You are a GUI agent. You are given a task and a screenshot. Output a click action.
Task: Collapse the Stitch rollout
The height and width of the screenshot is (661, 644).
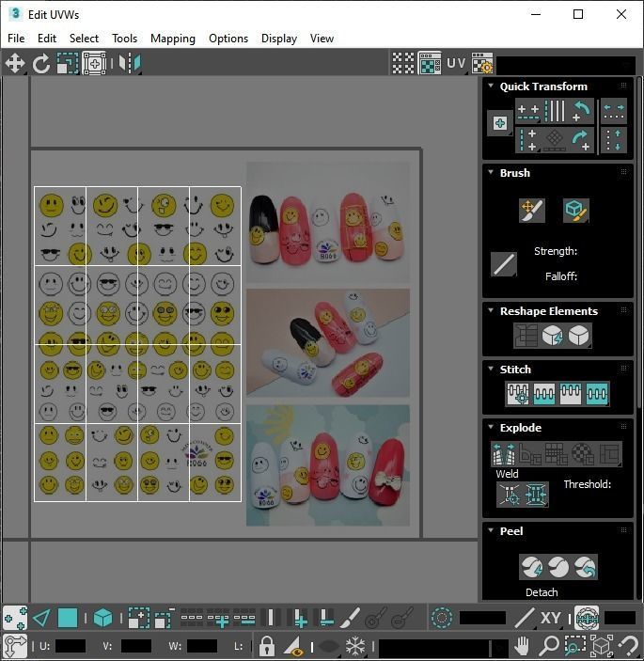[491, 369]
